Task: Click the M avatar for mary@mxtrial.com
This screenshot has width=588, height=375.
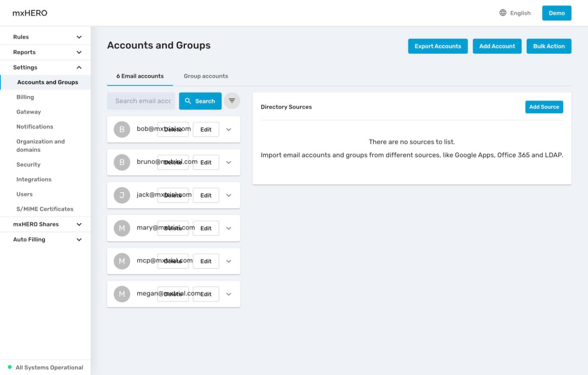Action: tap(122, 228)
